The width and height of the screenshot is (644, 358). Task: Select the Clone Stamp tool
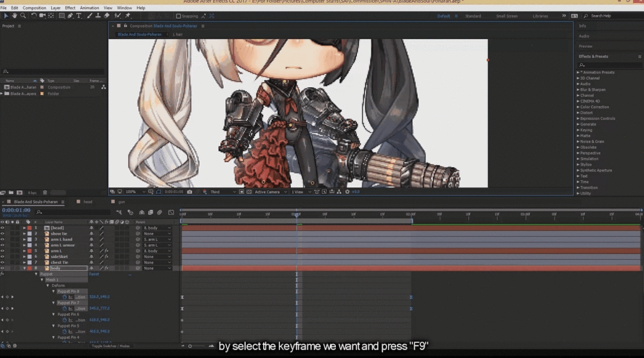coord(97,15)
